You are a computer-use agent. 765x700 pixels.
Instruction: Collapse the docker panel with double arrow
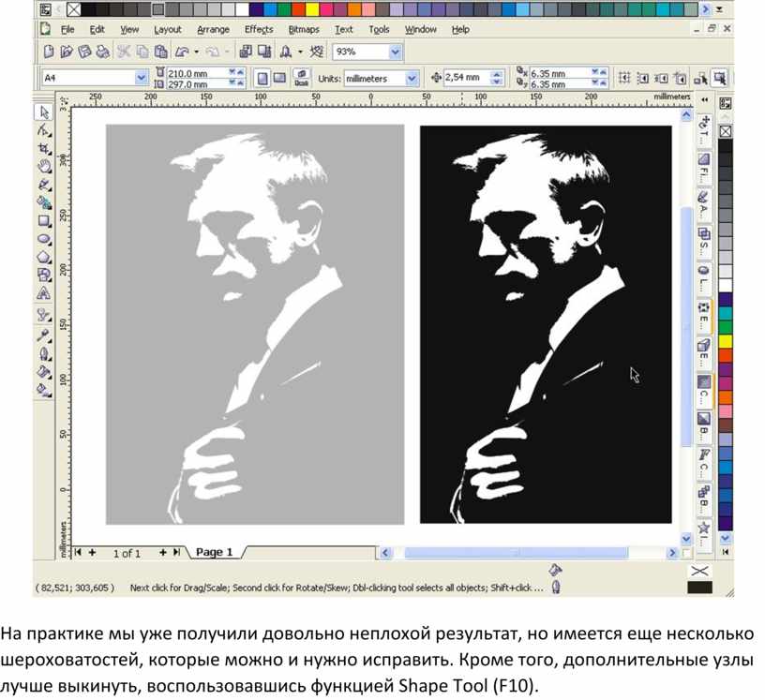(704, 100)
